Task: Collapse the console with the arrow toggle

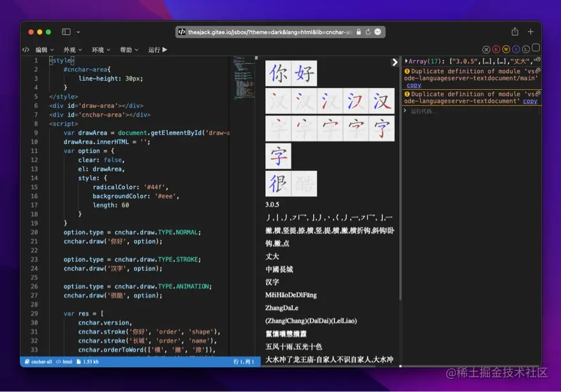Action: (395, 62)
